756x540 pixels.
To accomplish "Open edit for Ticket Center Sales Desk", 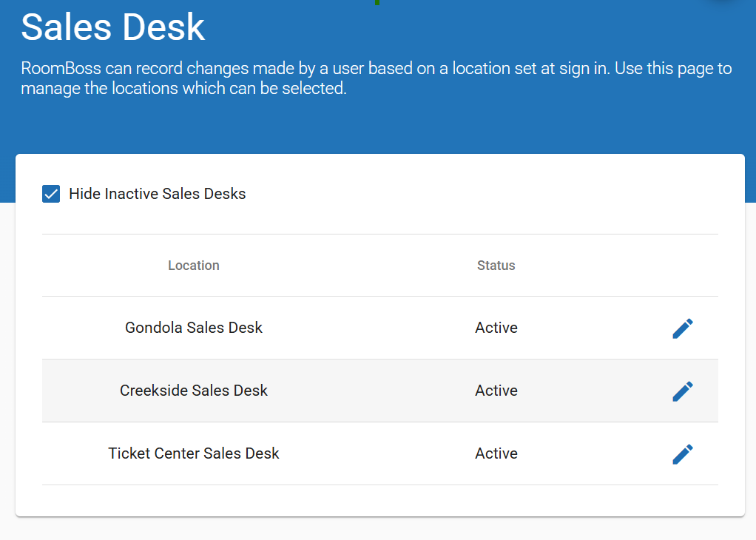I will pyautogui.click(x=682, y=454).
